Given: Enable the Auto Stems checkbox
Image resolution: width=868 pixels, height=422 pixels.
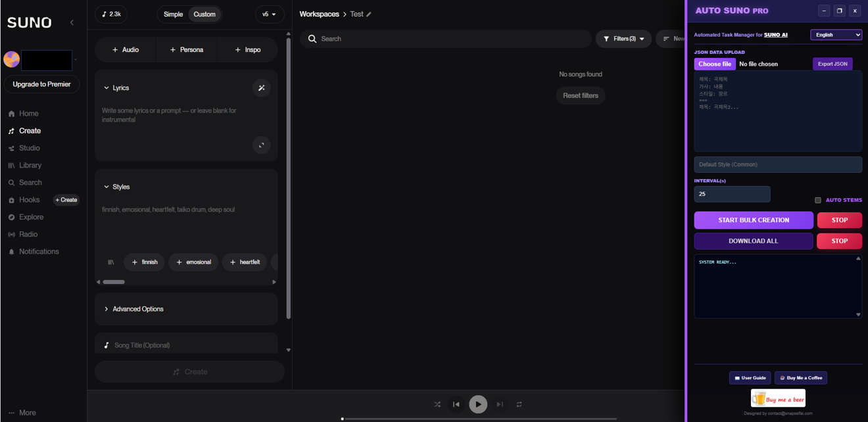Looking at the screenshot, I should coord(818,200).
